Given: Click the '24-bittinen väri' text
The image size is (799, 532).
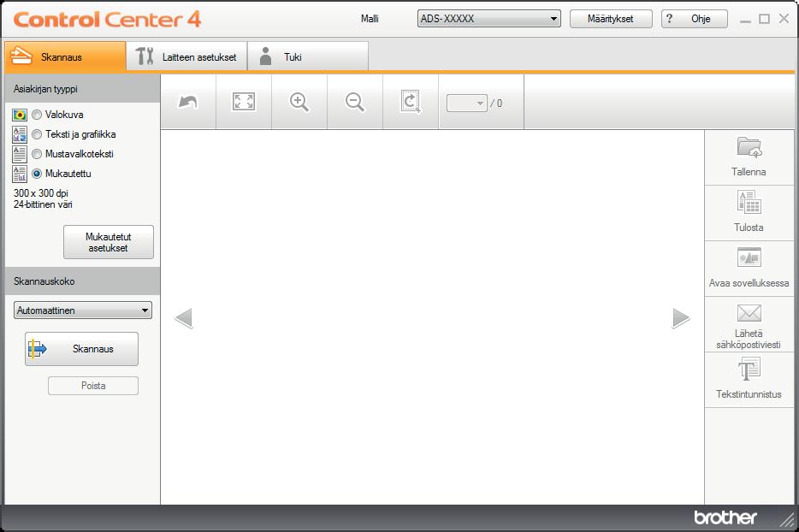Looking at the screenshot, I should pyautogui.click(x=43, y=204).
